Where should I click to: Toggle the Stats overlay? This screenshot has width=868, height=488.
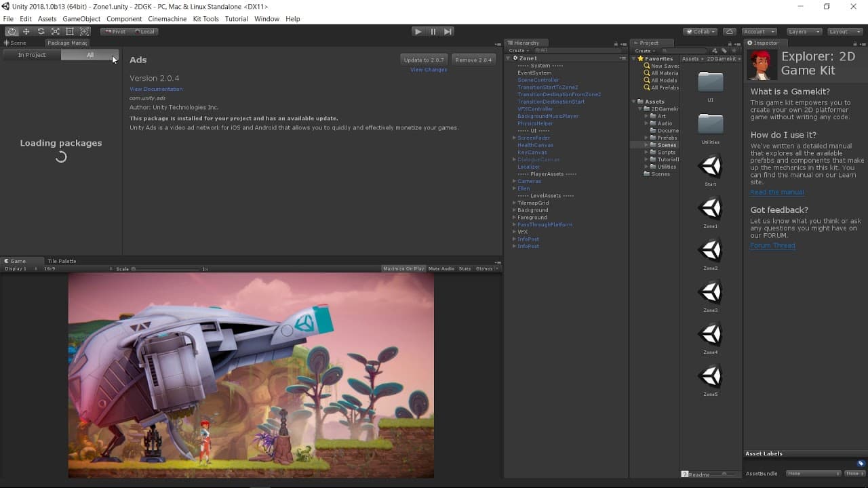tap(465, 268)
